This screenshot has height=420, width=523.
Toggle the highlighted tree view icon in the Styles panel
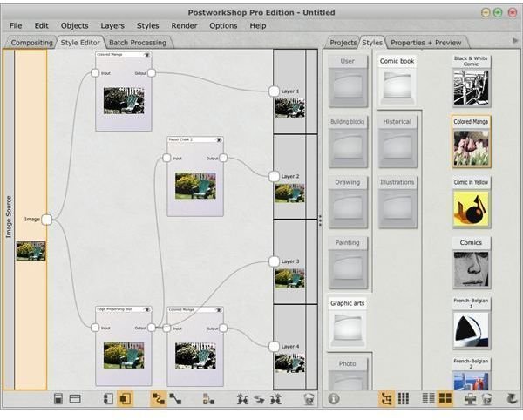tap(386, 398)
